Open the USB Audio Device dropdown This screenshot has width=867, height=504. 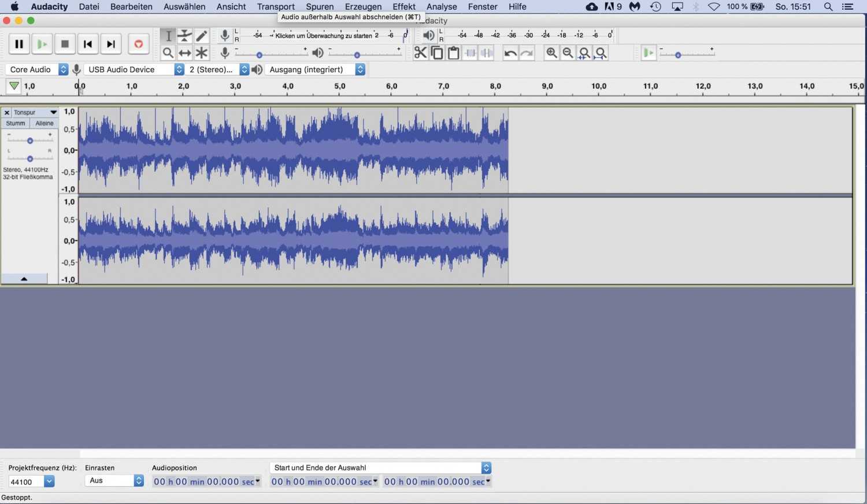[x=134, y=69]
